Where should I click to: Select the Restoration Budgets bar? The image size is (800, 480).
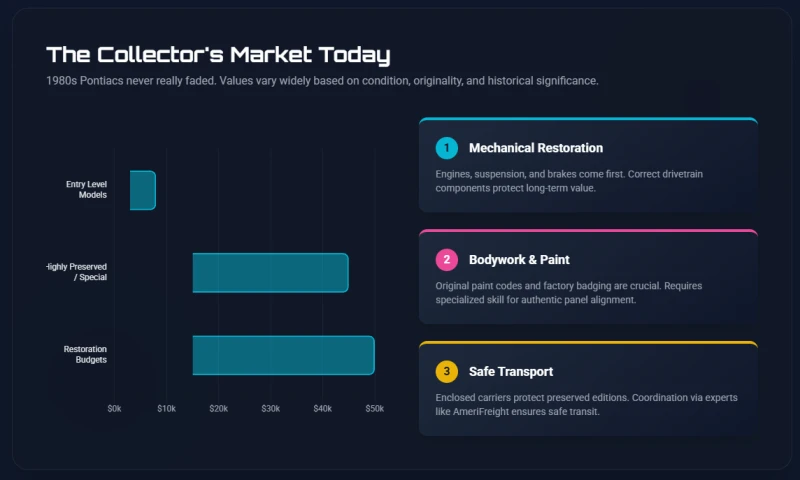[x=283, y=355]
